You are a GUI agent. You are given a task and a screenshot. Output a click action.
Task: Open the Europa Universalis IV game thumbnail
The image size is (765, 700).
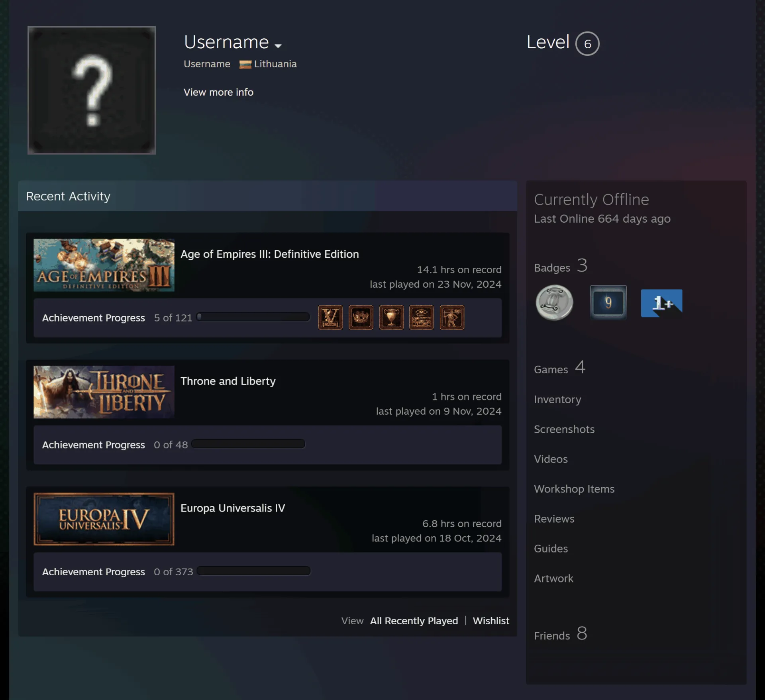tap(104, 519)
